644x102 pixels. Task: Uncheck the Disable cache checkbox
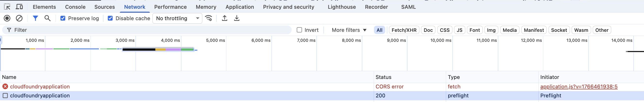tap(110, 18)
